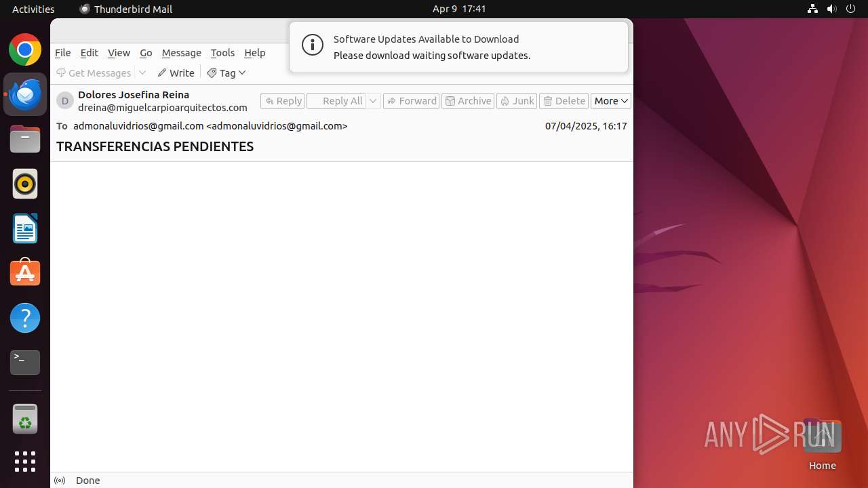
Task: Launch Terminal from the dock
Action: click(25, 363)
